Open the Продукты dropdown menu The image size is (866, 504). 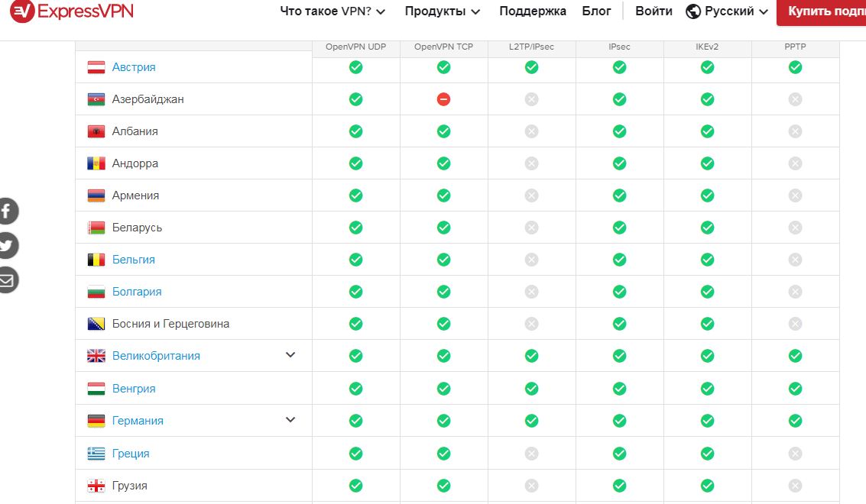443,11
